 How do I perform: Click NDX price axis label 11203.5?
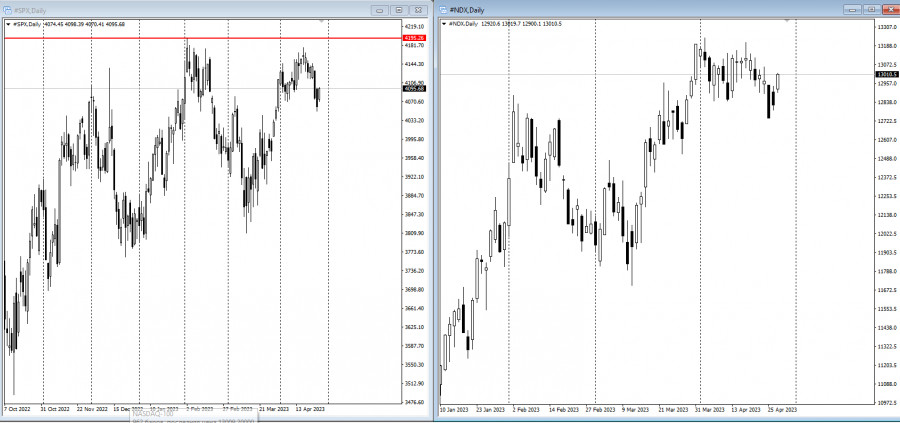pyautogui.click(x=887, y=366)
